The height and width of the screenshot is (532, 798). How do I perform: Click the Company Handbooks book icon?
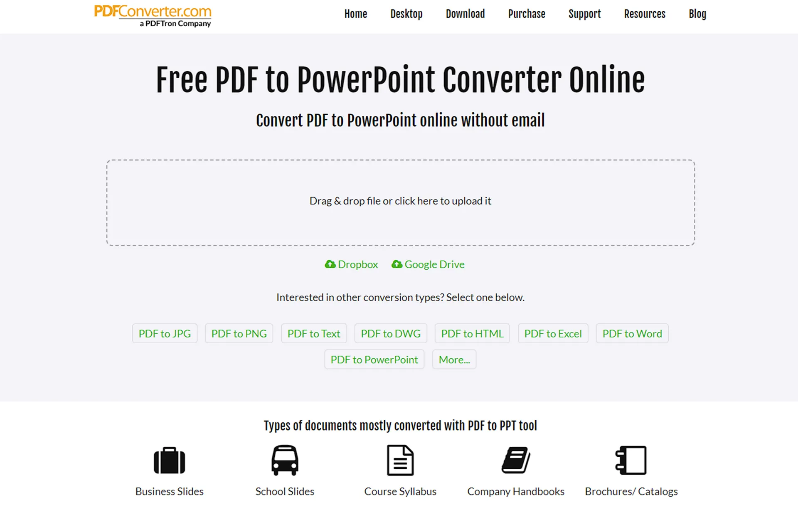(515, 460)
